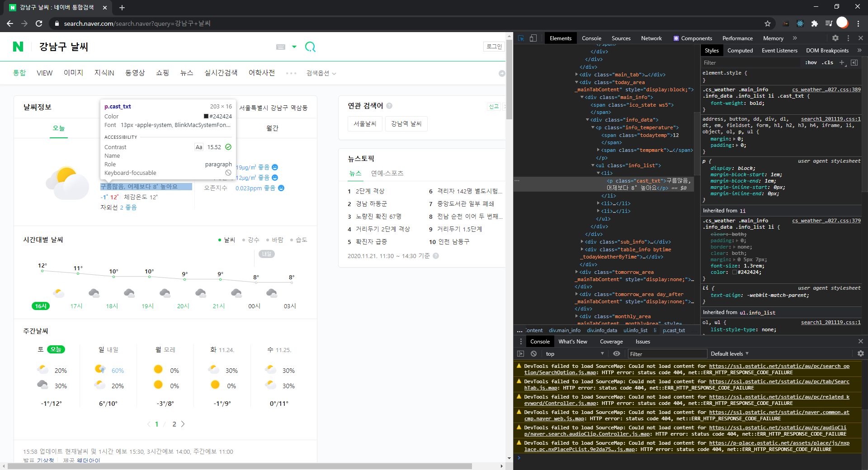Screen dimensions: 868x470
Task: Open the 검색옵션 dropdown
Action: pos(321,73)
